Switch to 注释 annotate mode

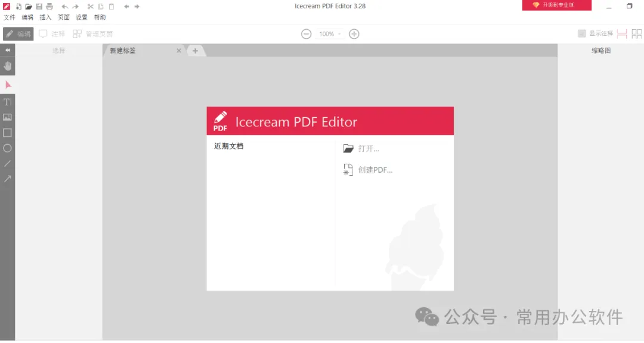52,34
